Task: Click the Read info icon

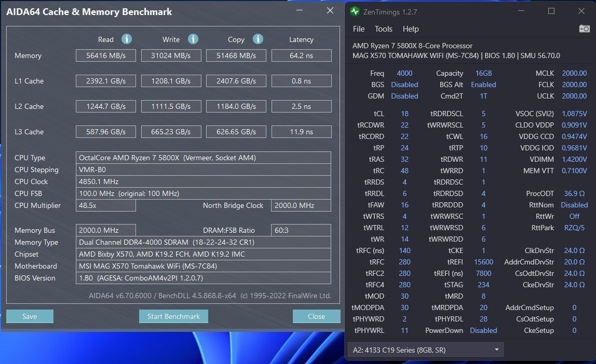Action: point(126,39)
